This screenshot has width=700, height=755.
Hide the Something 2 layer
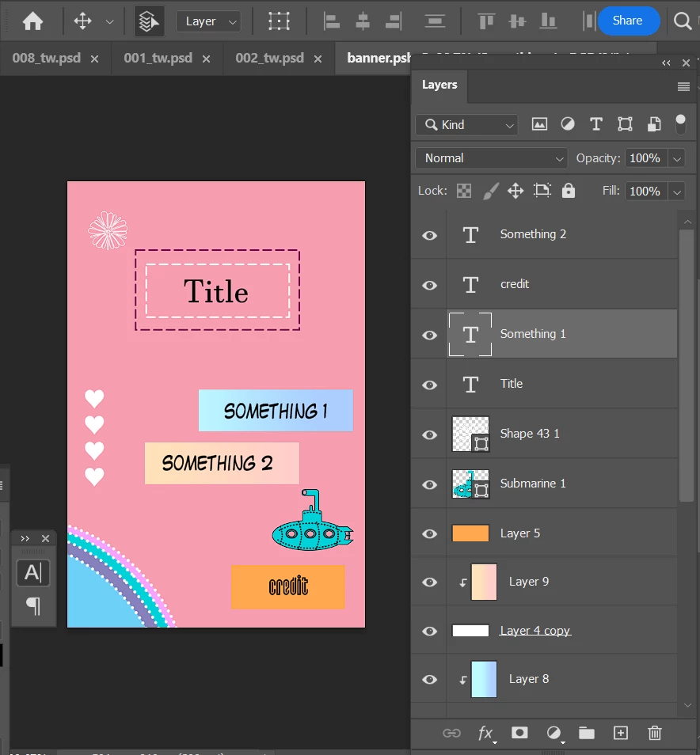(x=430, y=235)
